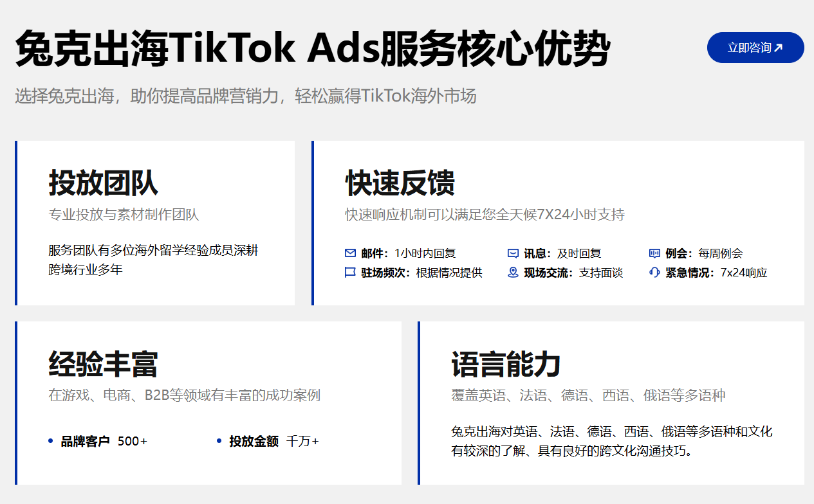Click the 立即咨询 button
Screen dimensions: 814x504
point(755,48)
